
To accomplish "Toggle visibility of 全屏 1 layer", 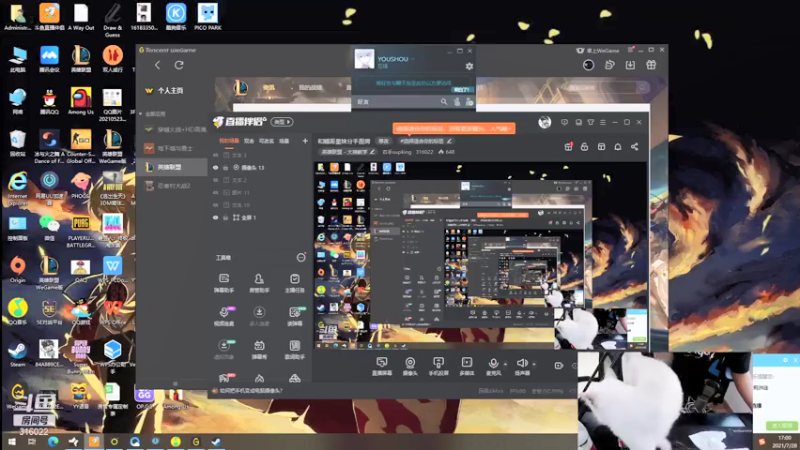I will click(x=215, y=217).
